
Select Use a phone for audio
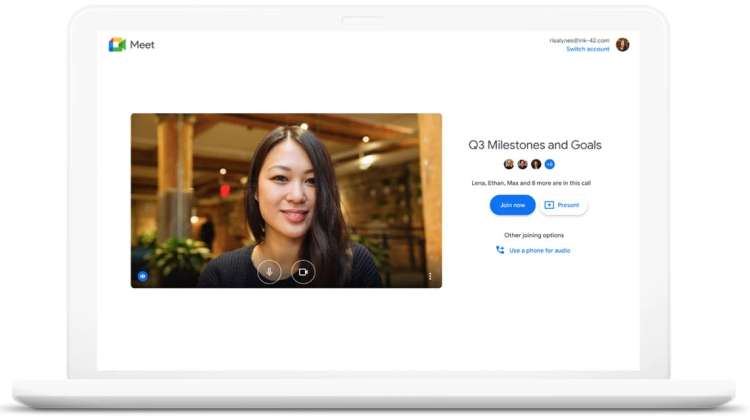tap(540, 251)
